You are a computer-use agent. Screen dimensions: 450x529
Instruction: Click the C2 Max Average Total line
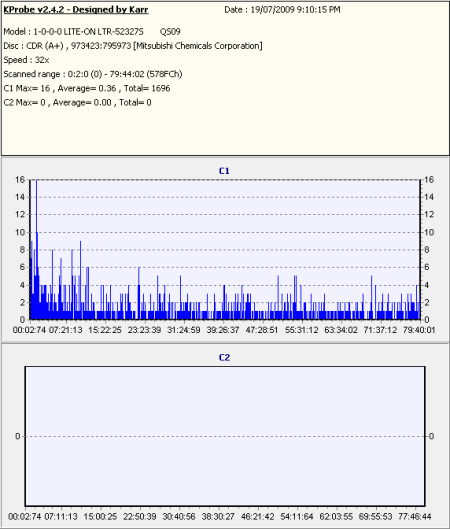point(77,103)
